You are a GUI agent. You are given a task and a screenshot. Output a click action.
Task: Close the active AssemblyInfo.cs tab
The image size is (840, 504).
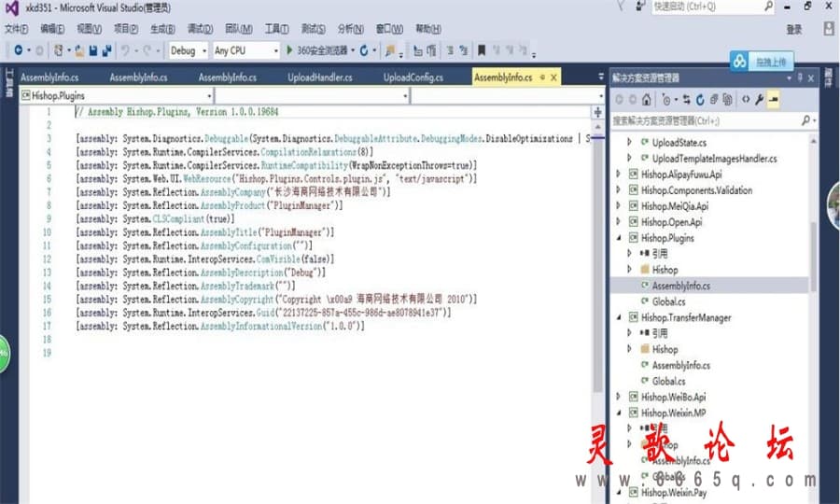point(553,77)
